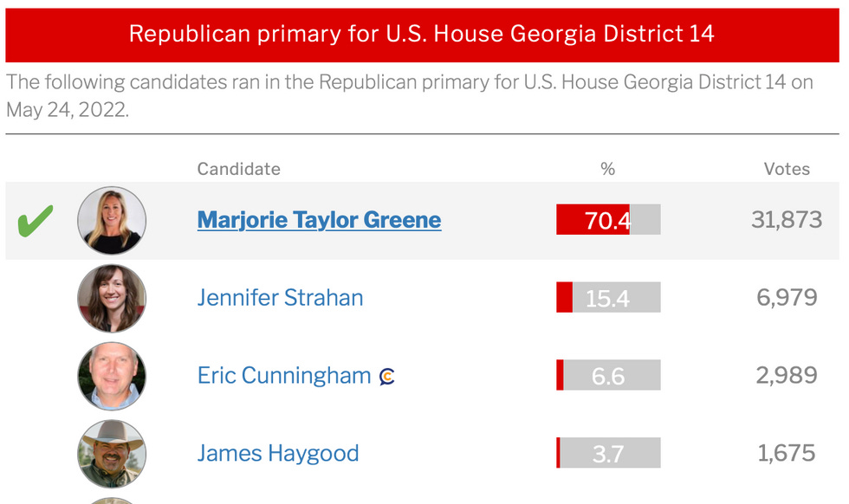Screen dimensions: 849x504
Task: Open Eric Cunningham's candidate link
Action: [282, 376]
